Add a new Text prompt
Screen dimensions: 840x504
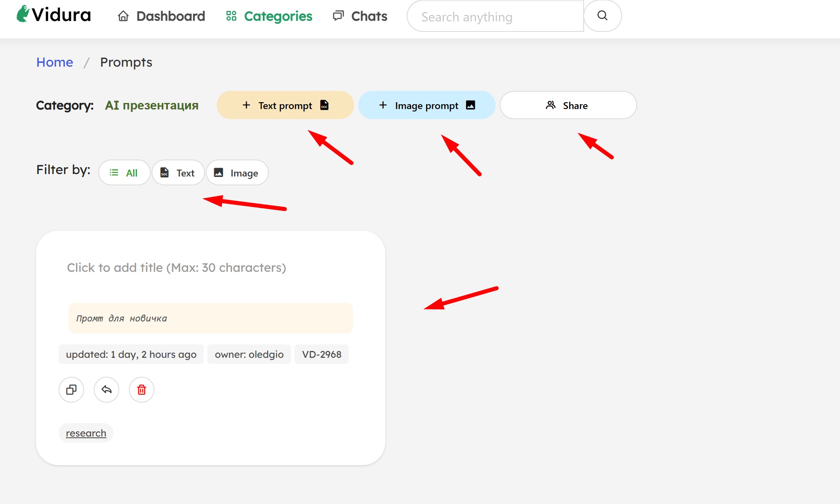285,105
